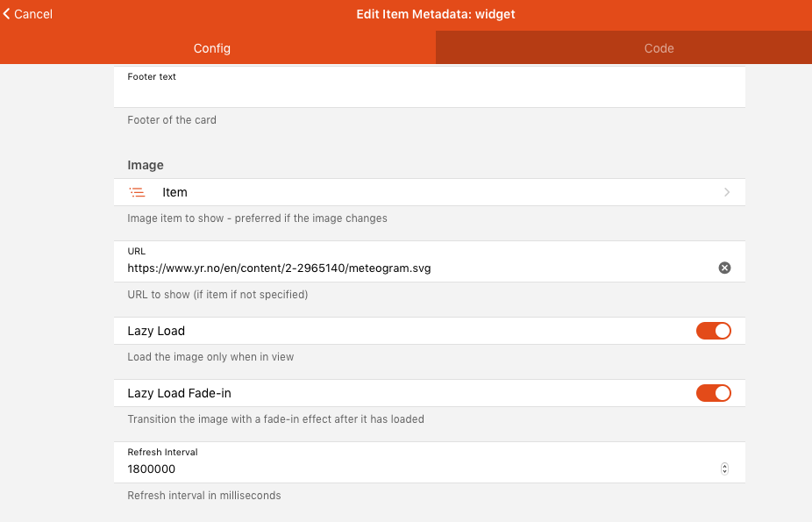Clear the URL field with the X icon
This screenshot has width=812, height=522.
coord(724,268)
